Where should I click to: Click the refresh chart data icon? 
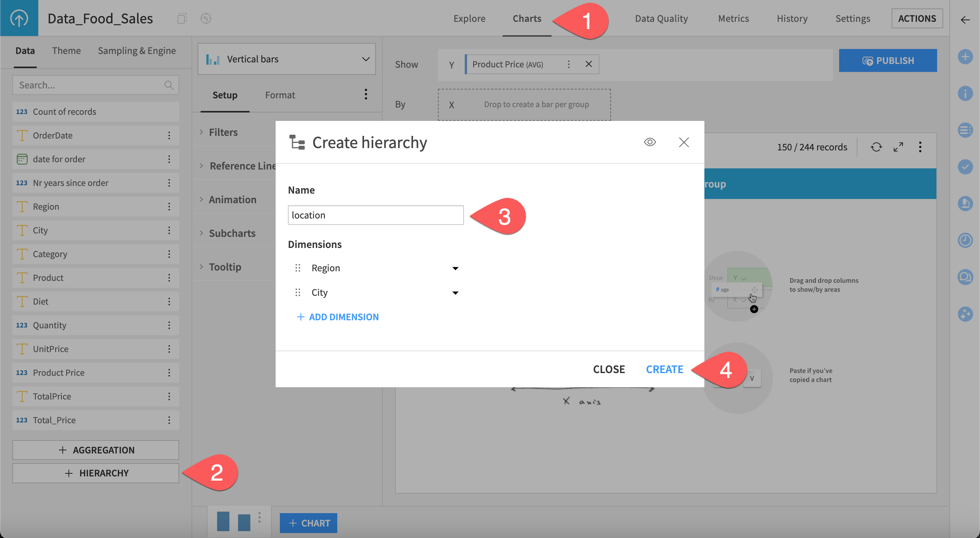[876, 147]
